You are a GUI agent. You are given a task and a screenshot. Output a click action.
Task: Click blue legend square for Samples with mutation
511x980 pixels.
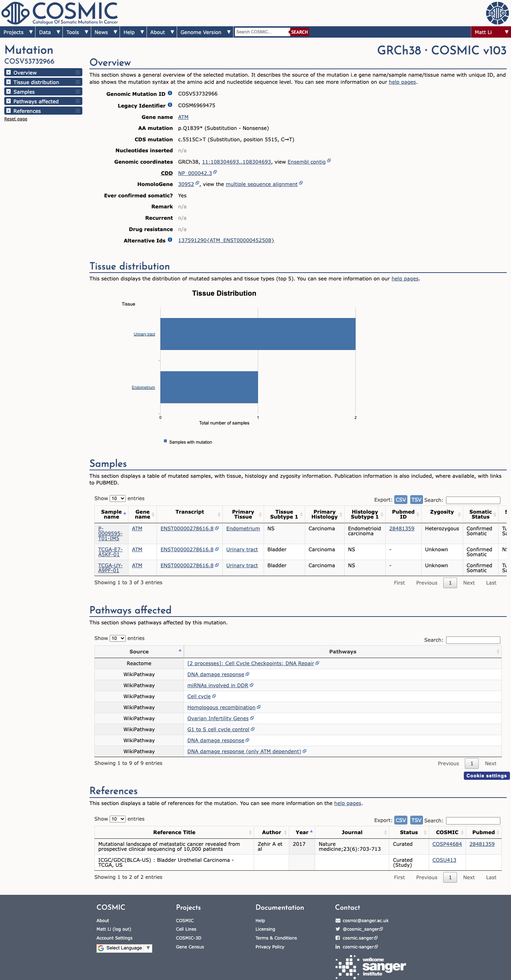coord(165,441)
